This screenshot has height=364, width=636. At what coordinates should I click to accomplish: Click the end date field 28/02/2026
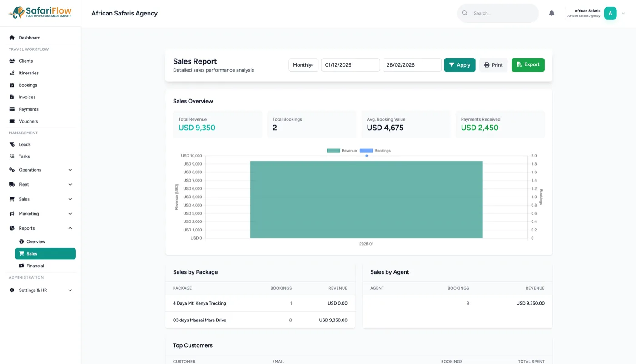point(412,65)
